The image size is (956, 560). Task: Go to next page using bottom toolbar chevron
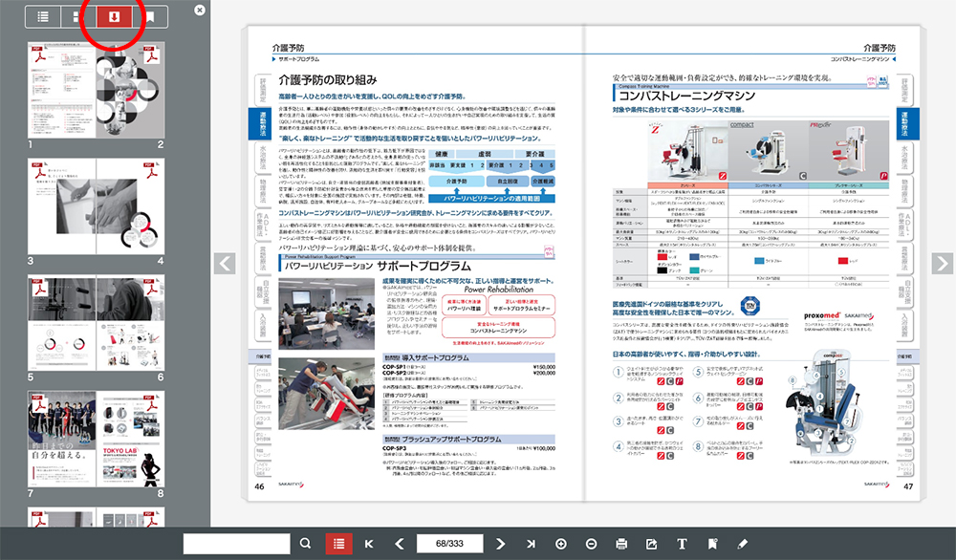[x=500, y=544]
